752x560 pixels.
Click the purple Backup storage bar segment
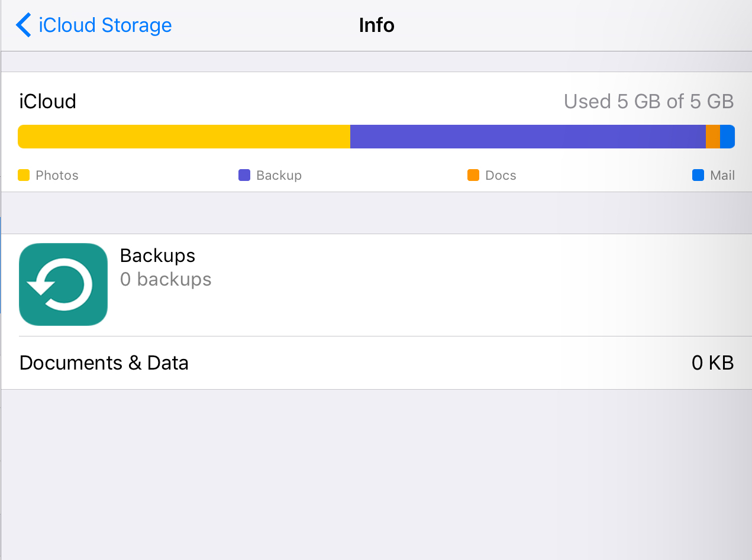click(x=528, y=137)
